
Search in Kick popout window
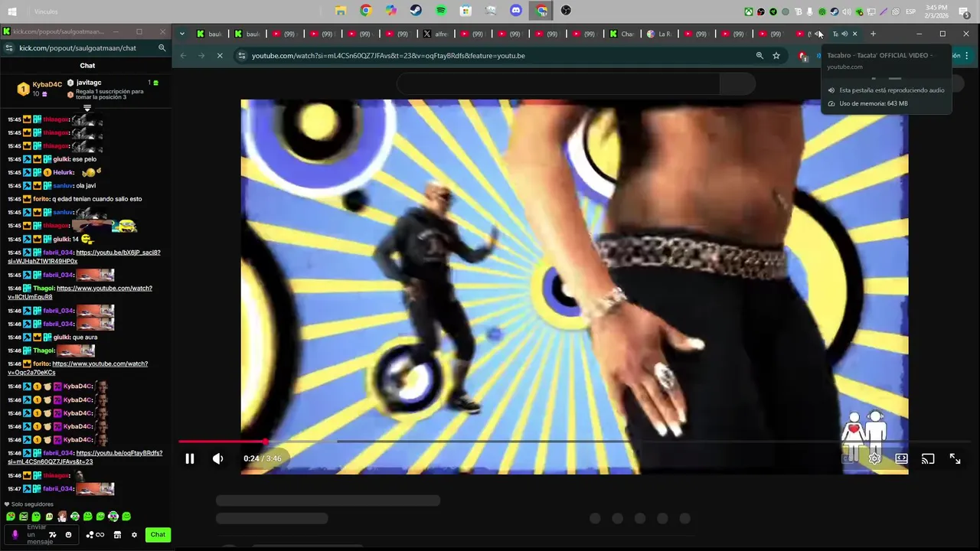162,48
